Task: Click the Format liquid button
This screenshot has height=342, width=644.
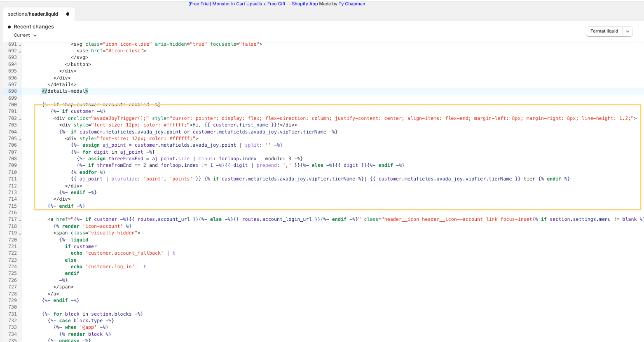Action: pos(604,31)
